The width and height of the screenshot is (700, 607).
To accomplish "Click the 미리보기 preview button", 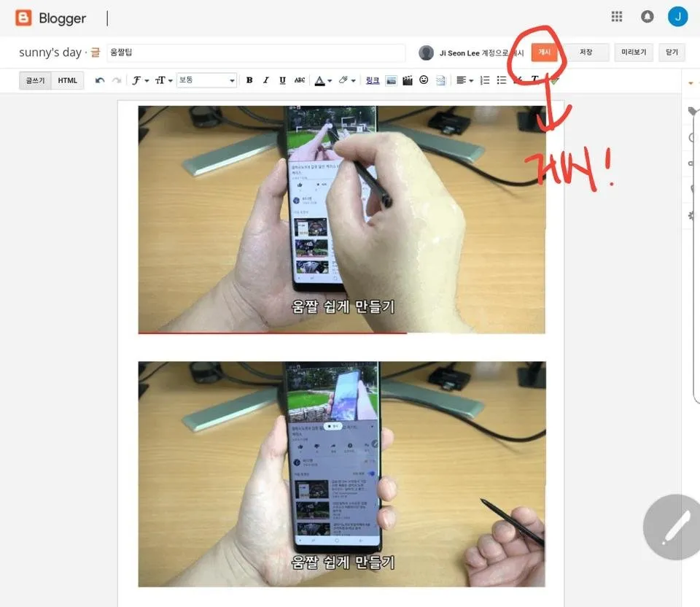I will (634, 53).
